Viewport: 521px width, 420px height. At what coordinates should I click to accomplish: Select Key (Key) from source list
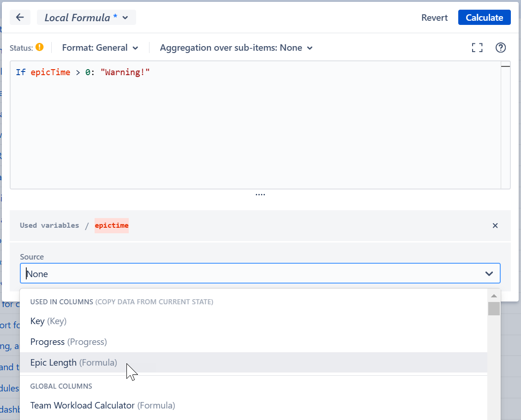48,321
